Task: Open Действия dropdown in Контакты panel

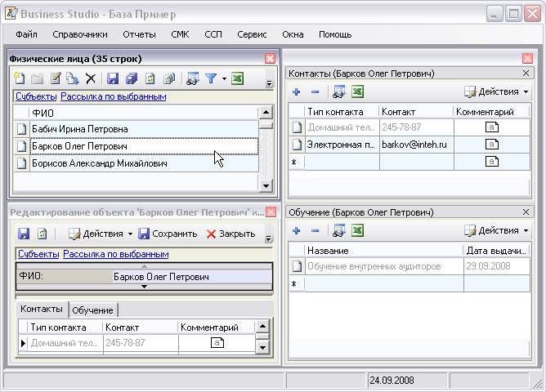Action: point(497,91)
